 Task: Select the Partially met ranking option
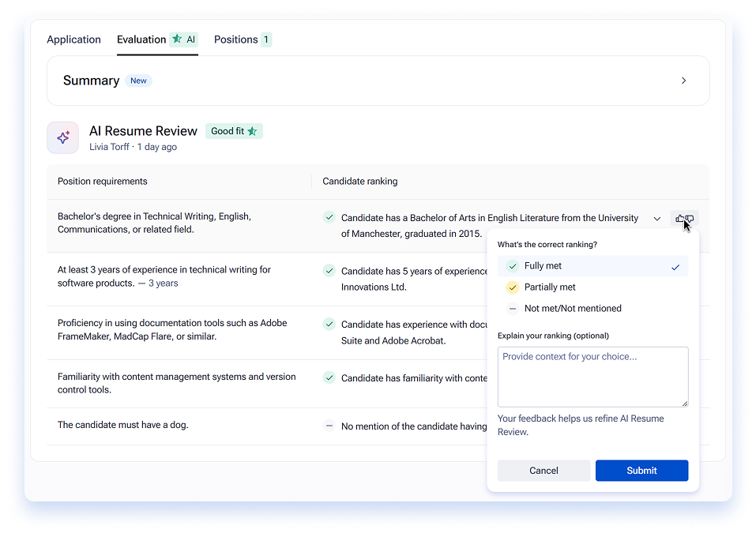[592, 287]
